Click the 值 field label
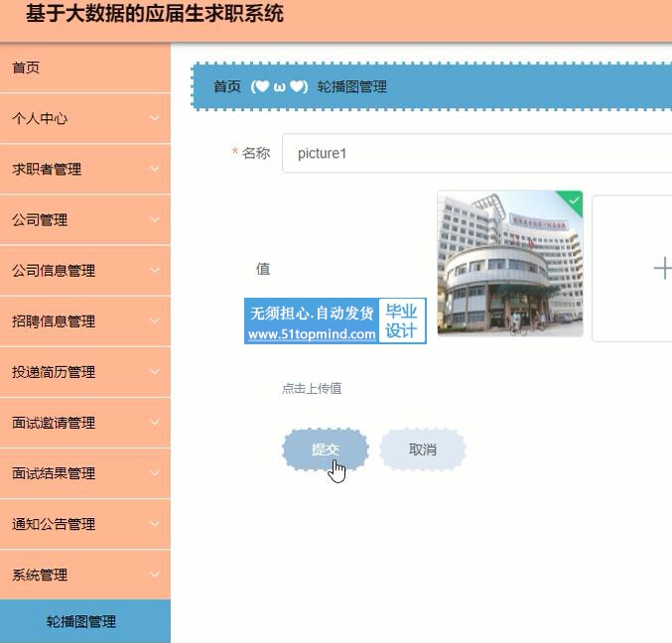The image size is (672, 643). 263,269
